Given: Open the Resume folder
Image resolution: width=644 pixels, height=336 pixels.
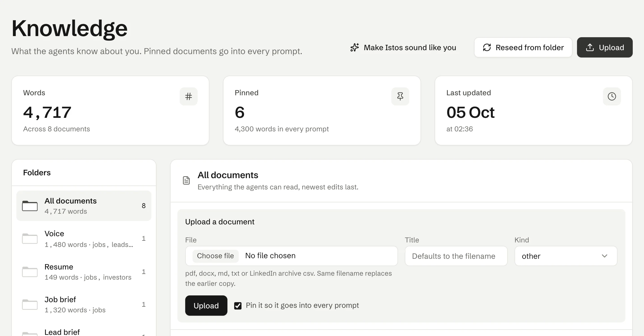Looking at the screenshot, I should click(x=84, y=272).
